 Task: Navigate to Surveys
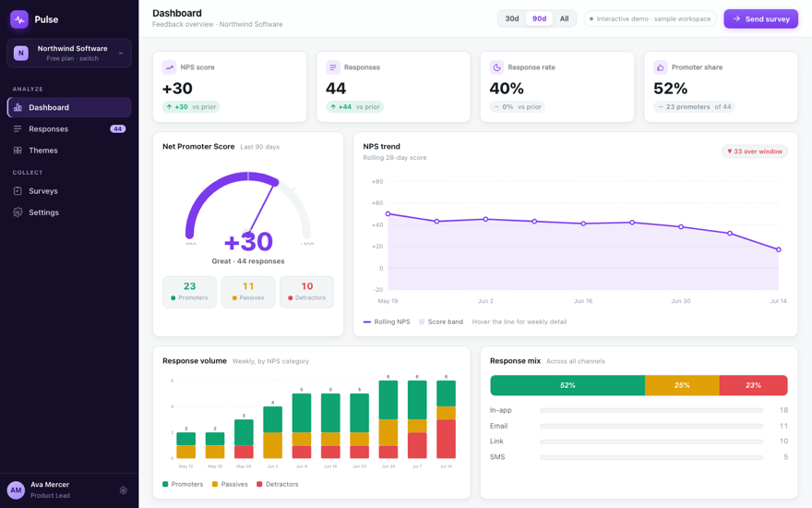pos(69,191)
